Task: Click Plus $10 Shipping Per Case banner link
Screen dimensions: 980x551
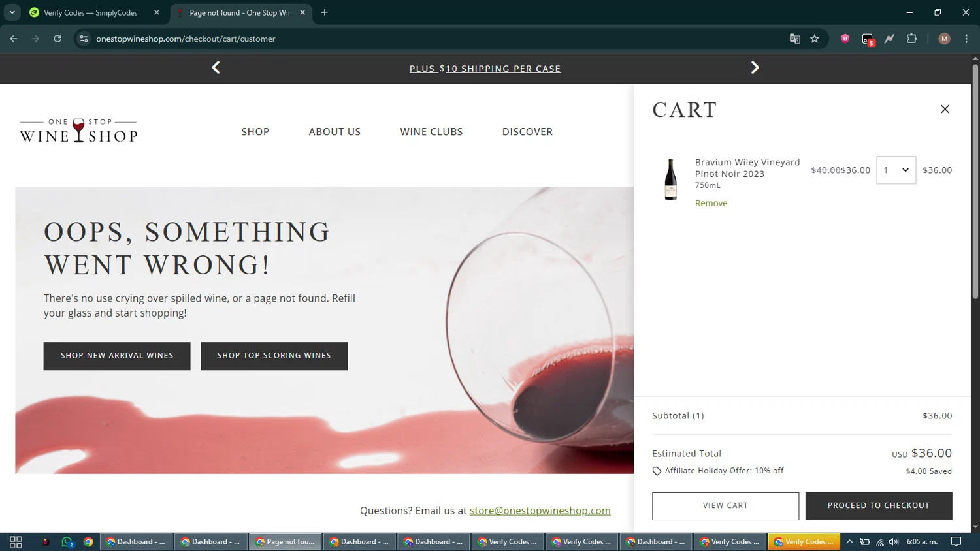Action: [x=485, y=69]
